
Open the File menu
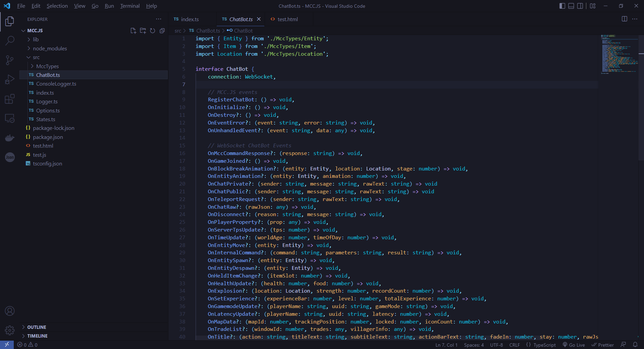pyautogui.click(x=21, y=6)
